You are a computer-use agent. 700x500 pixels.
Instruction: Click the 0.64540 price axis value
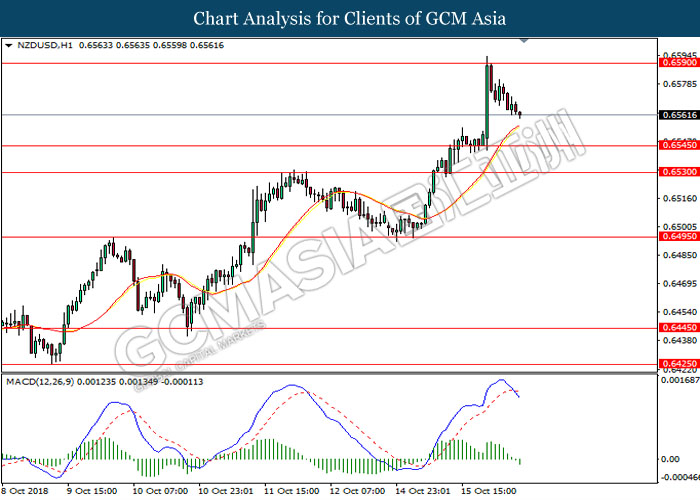680,312
